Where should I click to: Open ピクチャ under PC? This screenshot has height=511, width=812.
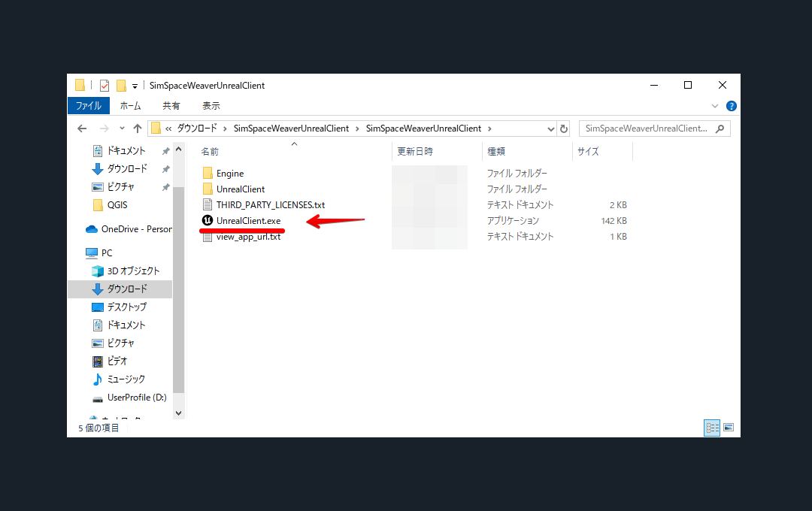[x=120, y=343]
